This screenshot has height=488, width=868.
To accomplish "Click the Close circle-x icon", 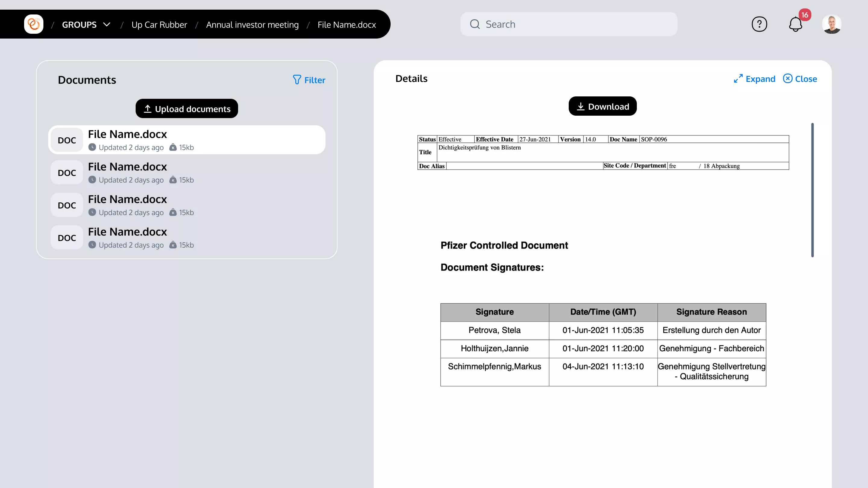I will point(788,78).
